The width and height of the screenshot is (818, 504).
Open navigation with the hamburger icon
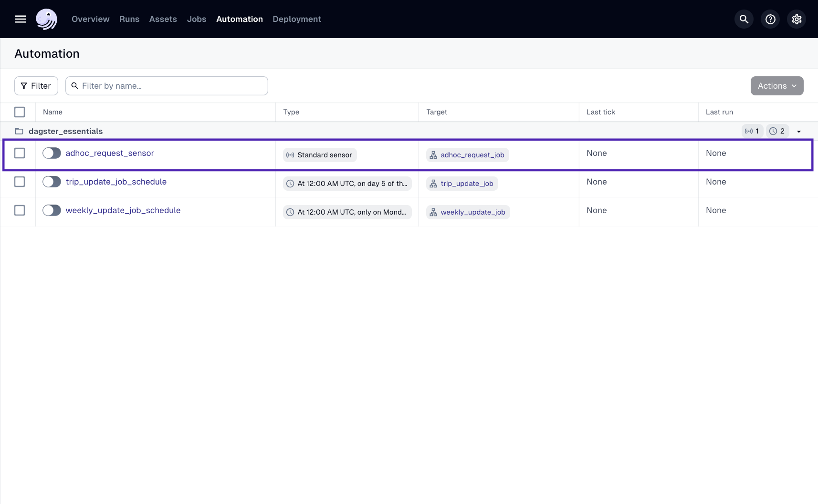tap(20, 19)
